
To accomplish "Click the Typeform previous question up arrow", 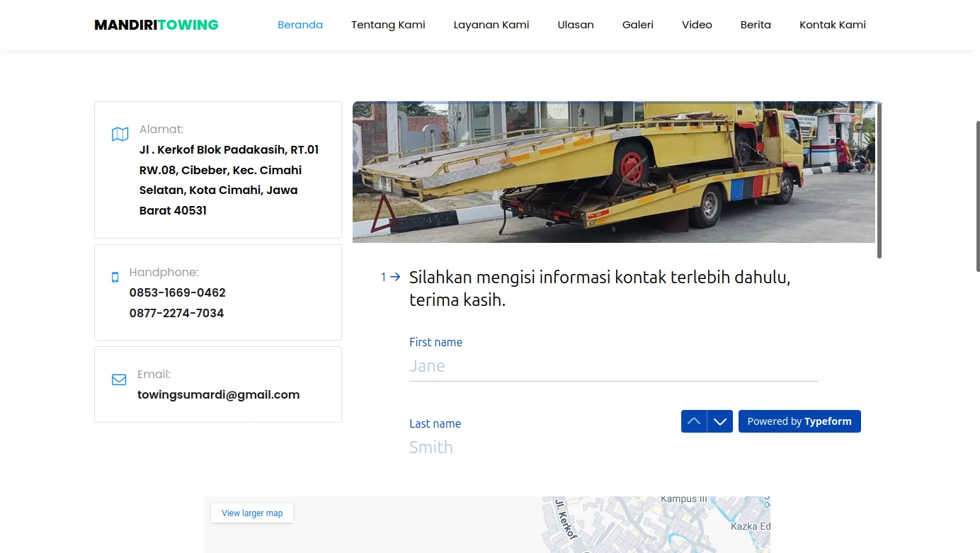I will tap(694, 421).
